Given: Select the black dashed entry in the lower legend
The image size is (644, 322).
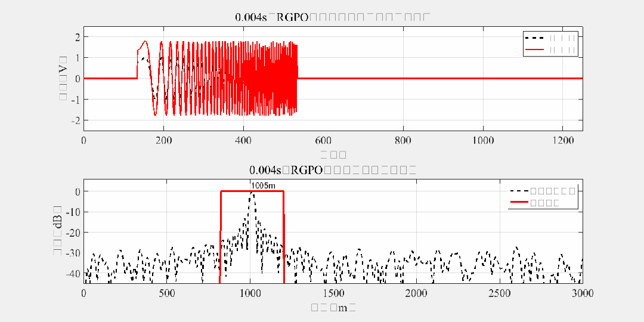Looking at the screenshot, I should 543,191.
